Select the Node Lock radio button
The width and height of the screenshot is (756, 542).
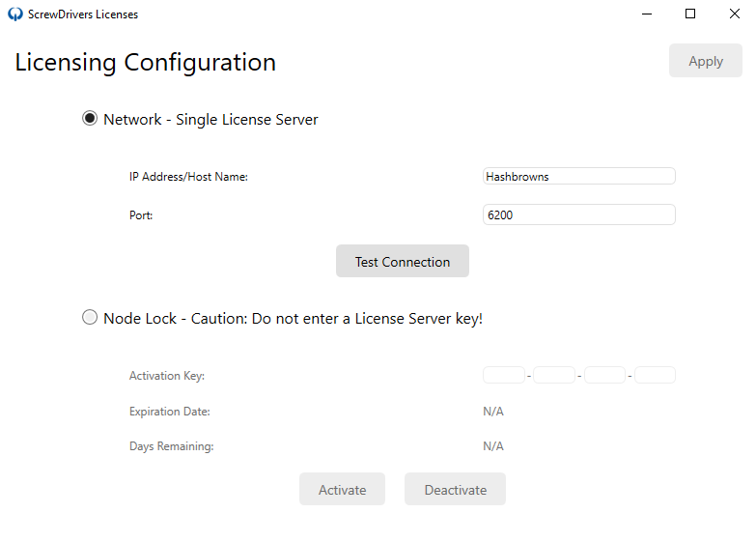90,318
